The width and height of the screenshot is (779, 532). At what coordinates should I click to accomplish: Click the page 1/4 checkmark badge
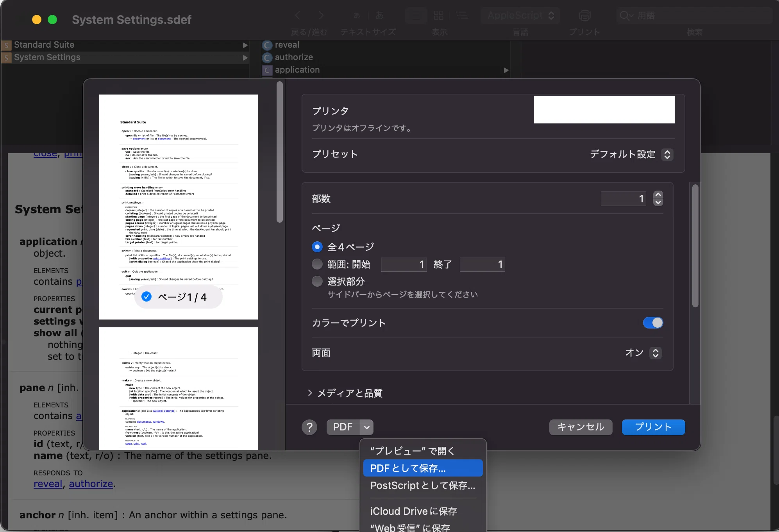[x=147, y=297]
